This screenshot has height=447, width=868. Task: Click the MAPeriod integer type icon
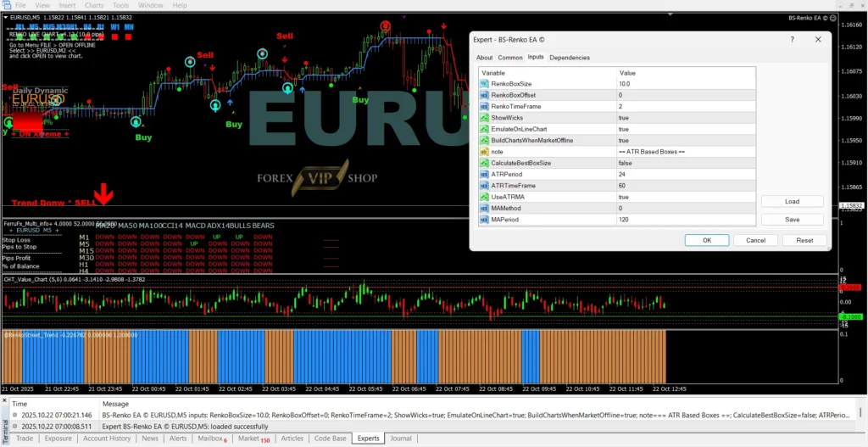click(486, 220)
